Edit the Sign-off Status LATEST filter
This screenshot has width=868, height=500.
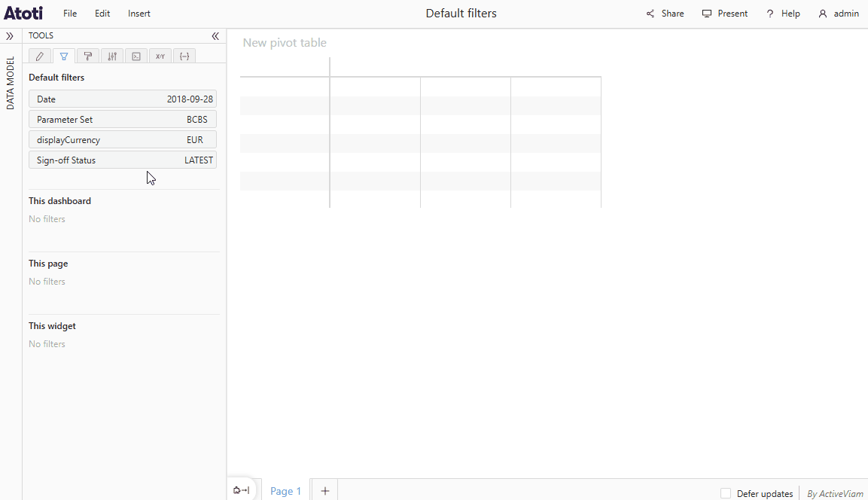[x=122, y=160]
